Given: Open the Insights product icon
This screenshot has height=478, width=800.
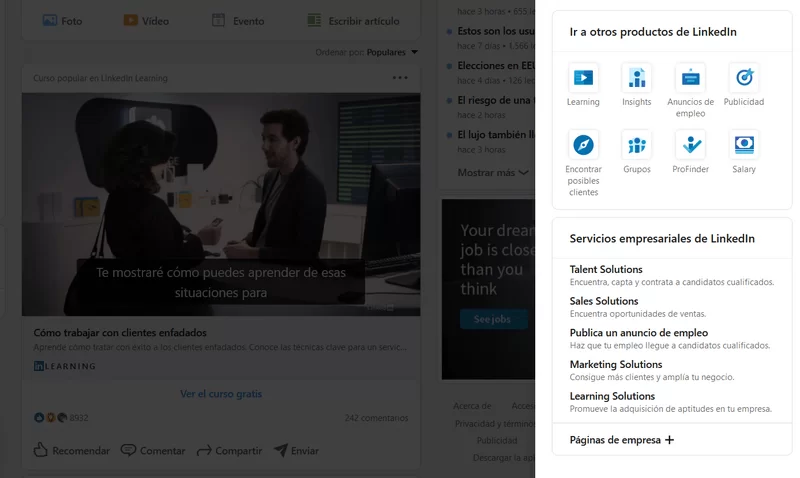Looking at the screenshot, I should click(x=637, y=78).
